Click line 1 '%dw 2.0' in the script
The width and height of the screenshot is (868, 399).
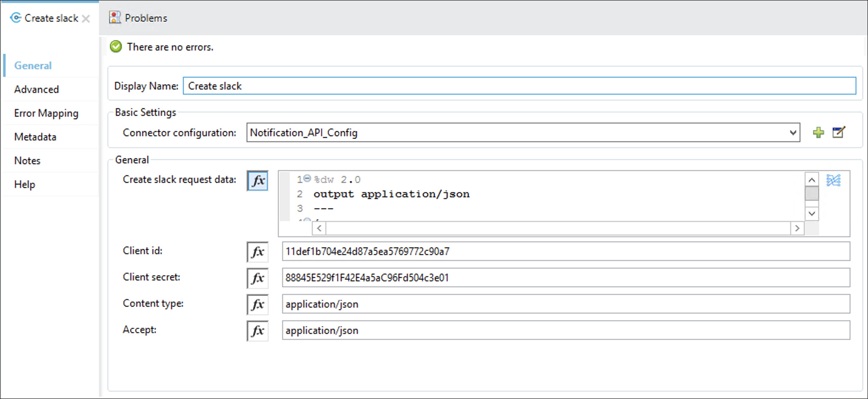tap(337, 180)
